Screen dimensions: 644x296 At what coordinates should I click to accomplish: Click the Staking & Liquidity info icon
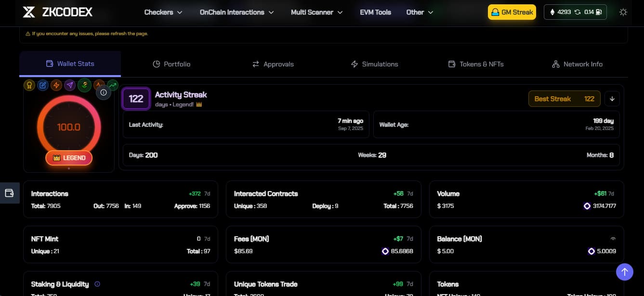click(x=97, y=284)
